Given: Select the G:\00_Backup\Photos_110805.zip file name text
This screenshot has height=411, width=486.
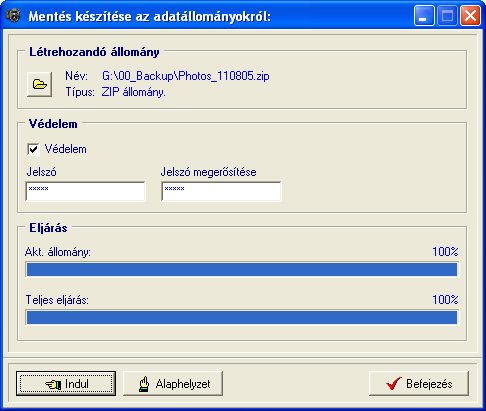Looking at the screenshot, I should coord(186,76).
